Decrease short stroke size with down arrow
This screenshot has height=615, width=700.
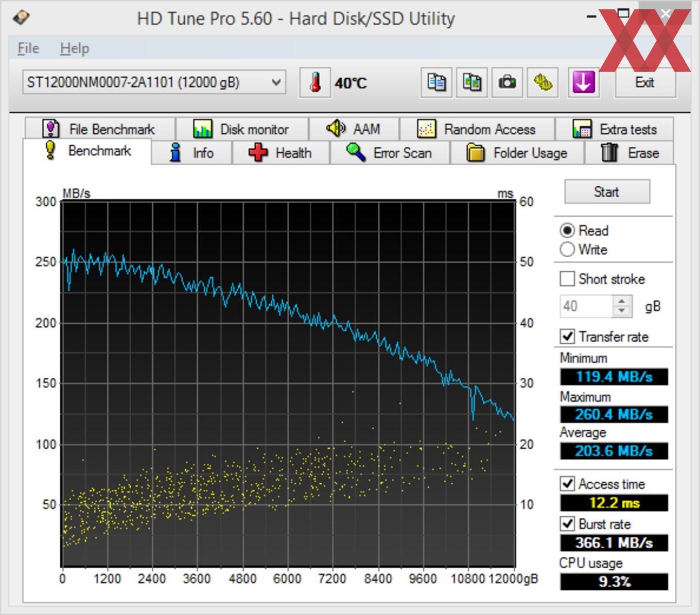[622, 311]
